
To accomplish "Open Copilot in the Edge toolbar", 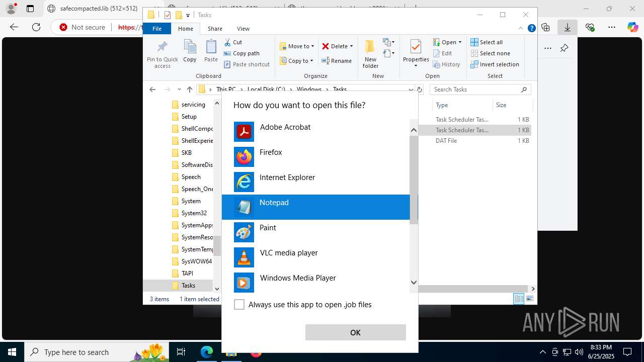I will [632, 27].
